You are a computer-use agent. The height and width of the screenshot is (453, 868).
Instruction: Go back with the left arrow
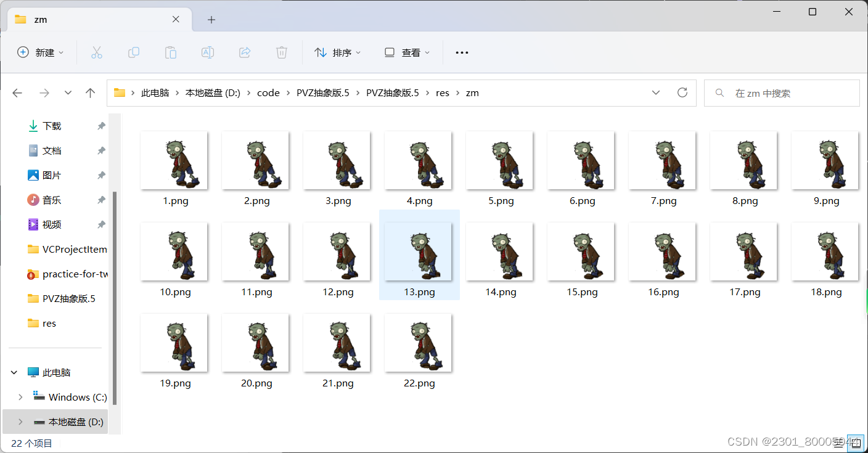17,93
